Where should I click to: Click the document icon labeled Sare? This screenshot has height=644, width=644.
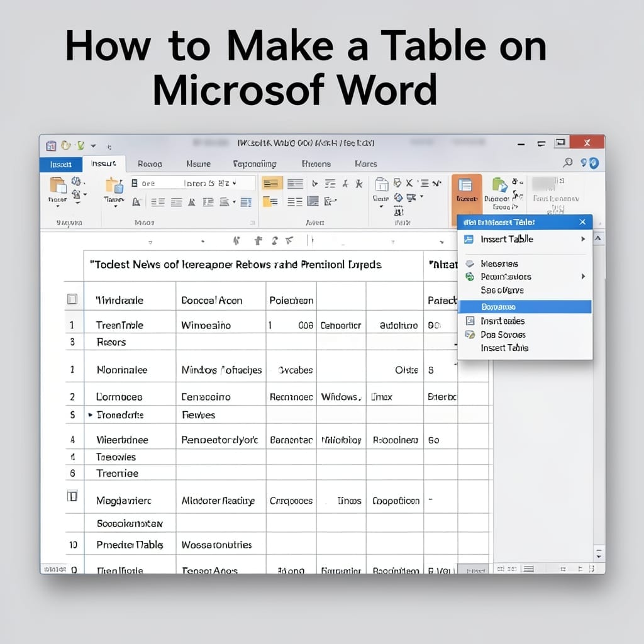coord(381,185)
